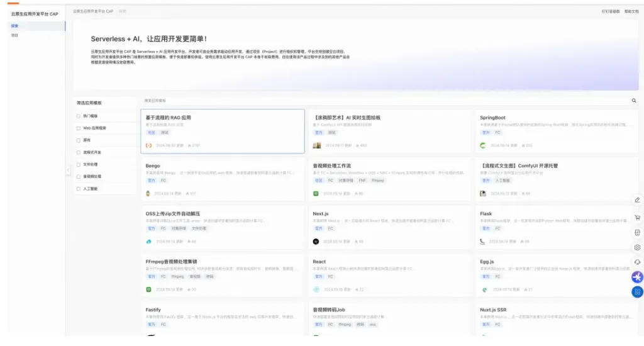This screenshot has width=644, height=346.
Task: Click the blue grid floating button
Action: coord(637,292)
